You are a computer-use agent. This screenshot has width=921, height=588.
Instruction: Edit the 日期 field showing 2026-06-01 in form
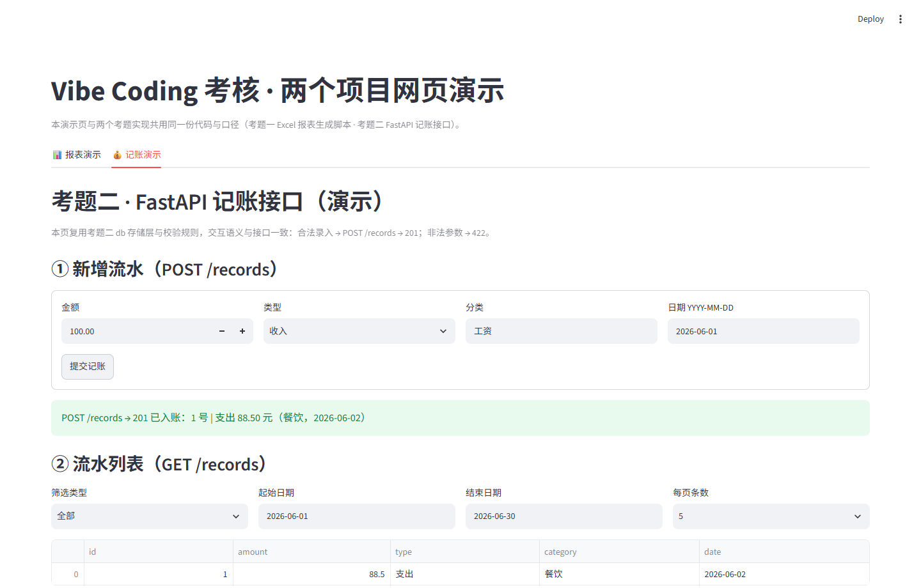[764, 331]
